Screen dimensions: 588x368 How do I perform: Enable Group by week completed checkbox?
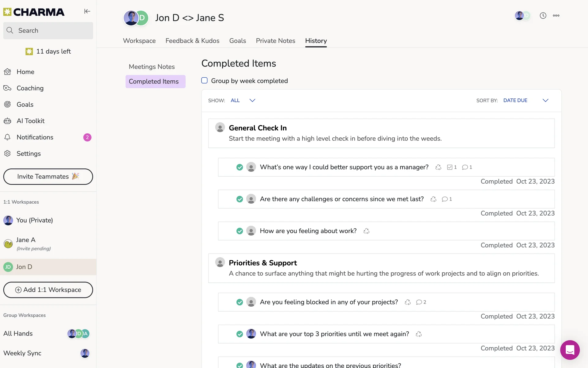[204, 81]
